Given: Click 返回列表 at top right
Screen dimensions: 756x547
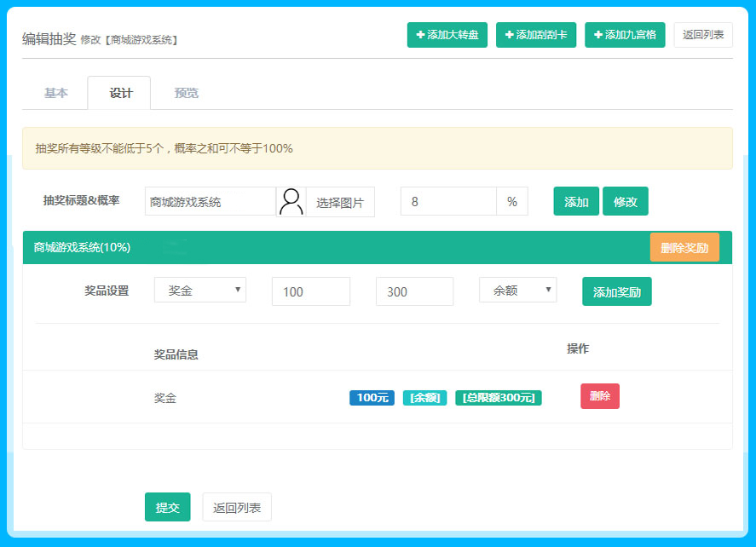Looking at the screenshot, I should coord(703,35).
